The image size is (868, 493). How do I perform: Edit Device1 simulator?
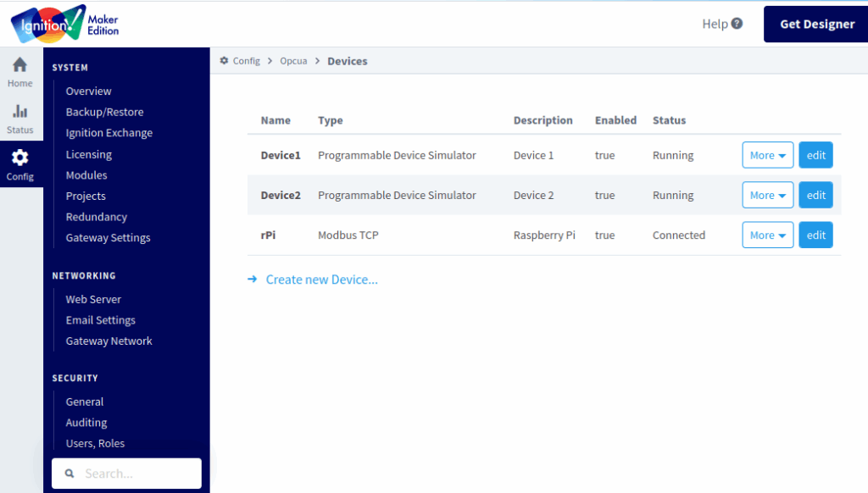point(815,155)
